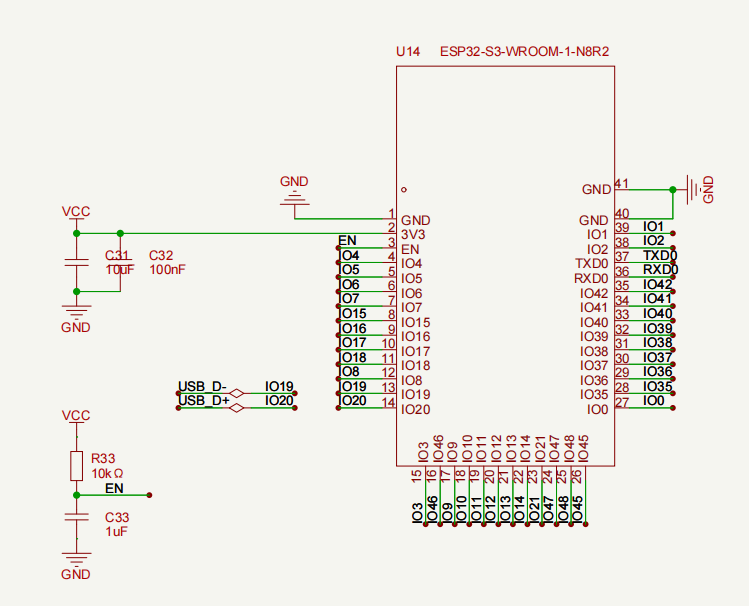This screenshot has height=606, width=749.
Task: Select the resistor R33 symbol body
Action: pos(76,466)
